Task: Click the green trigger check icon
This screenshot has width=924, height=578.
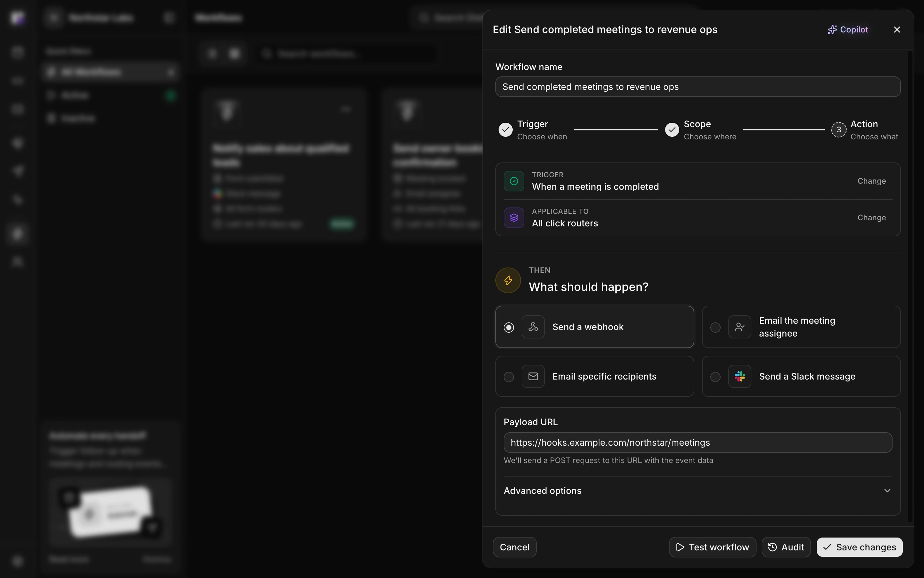Action: (x=514, y=181)
